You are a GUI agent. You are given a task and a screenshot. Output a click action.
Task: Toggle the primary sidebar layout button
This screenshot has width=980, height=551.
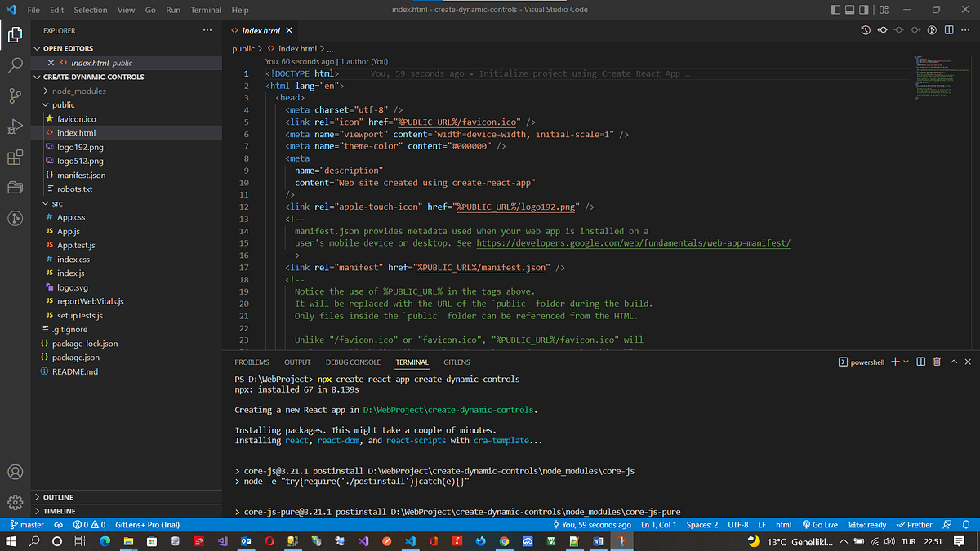point(835,10)
